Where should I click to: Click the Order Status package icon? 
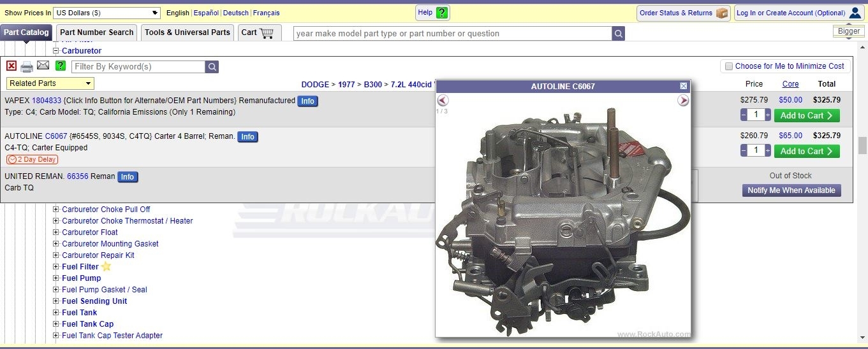point(722,13)
